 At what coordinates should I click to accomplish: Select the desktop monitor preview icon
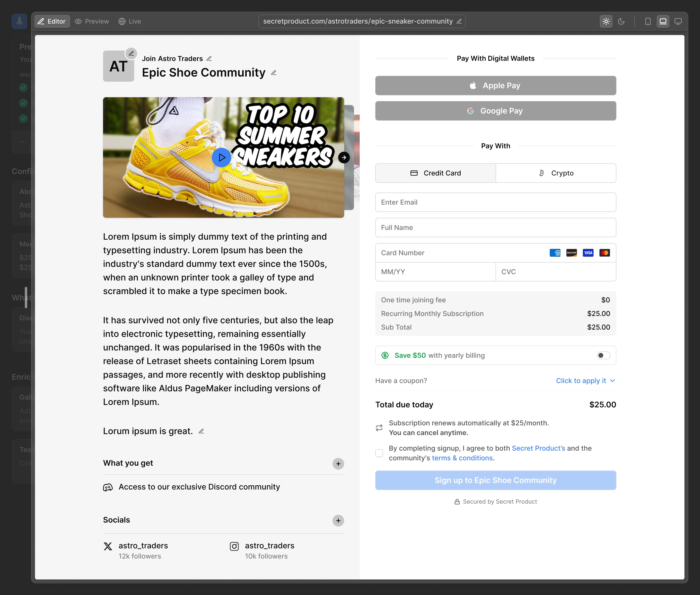click(678, 22)
